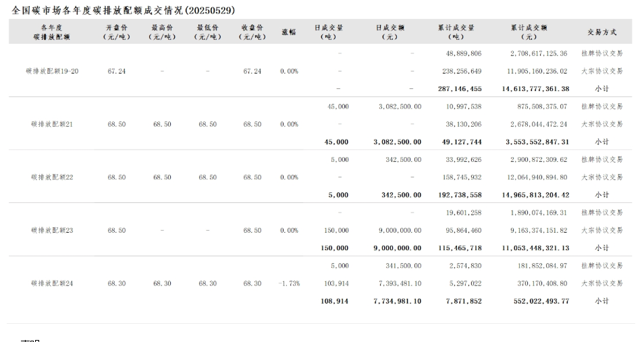Screen dimensions: 644x342
Task: Click the 7,734,981.10 daily amount subtotal
Action: pos(397,301)
